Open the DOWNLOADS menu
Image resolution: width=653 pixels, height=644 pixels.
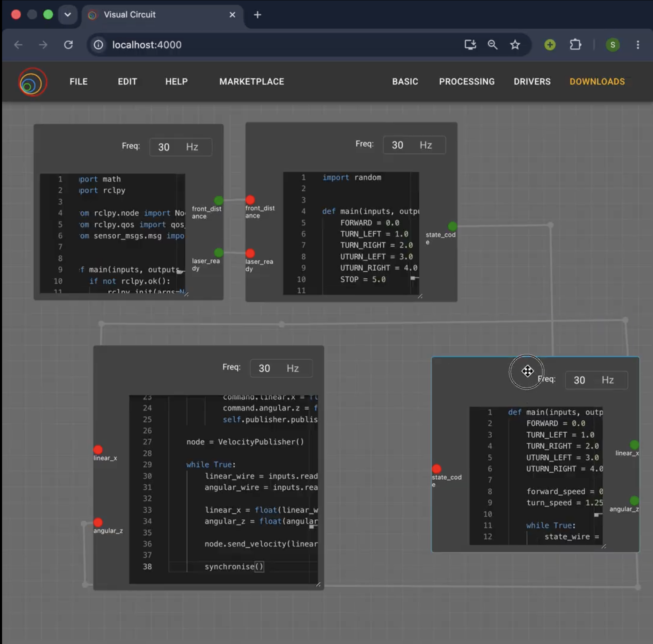pos(597,82)
